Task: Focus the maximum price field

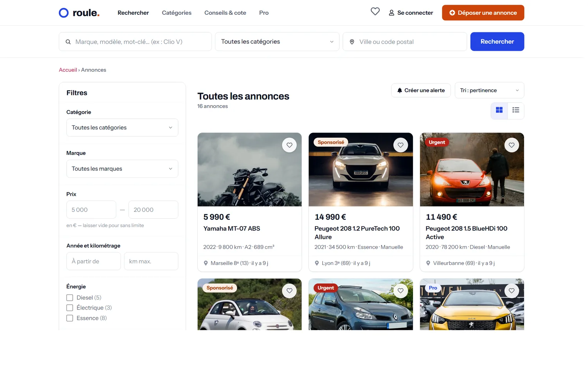Action: coord(153,210)
